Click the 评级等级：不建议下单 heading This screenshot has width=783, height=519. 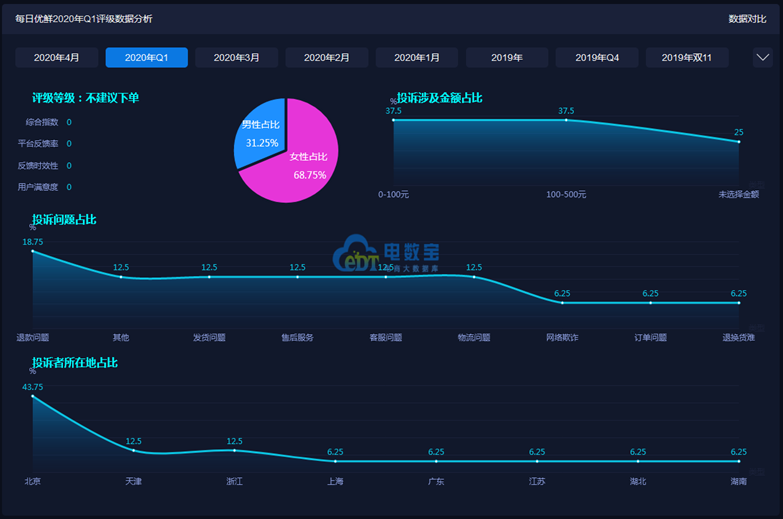tap(85, 98)
